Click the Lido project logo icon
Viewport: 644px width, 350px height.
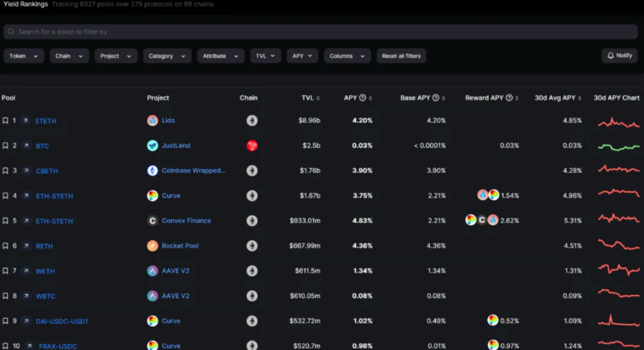pyautogui.click(x=152, y=121)
